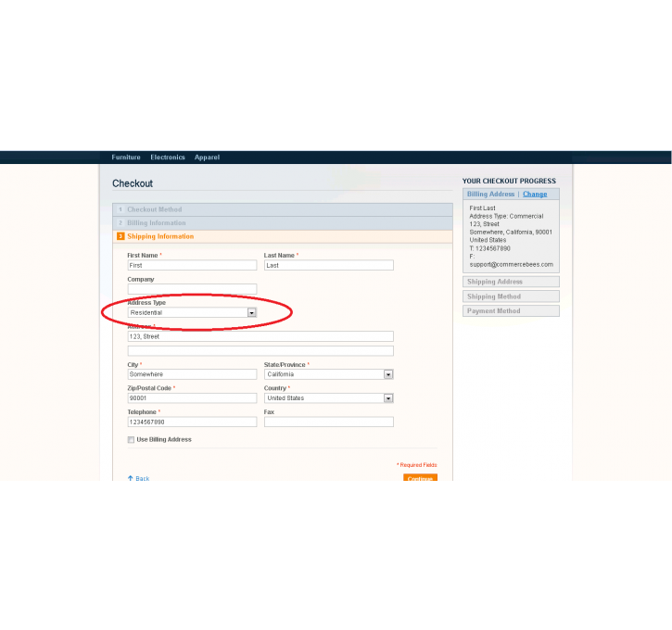Click the Change link for Billing Address
The image size is (672, 630).
pos(535,194)
